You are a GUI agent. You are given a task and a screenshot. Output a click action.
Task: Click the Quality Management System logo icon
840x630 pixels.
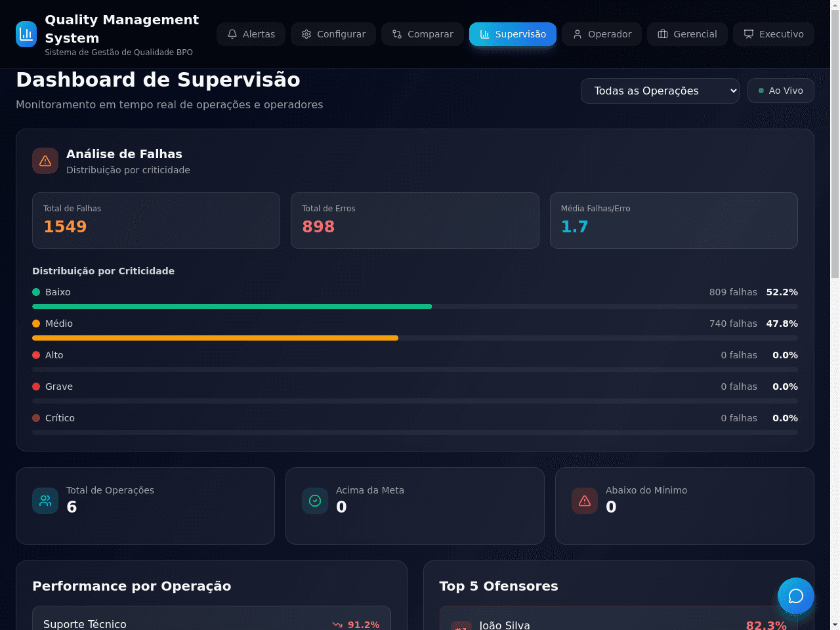[26, 34]
